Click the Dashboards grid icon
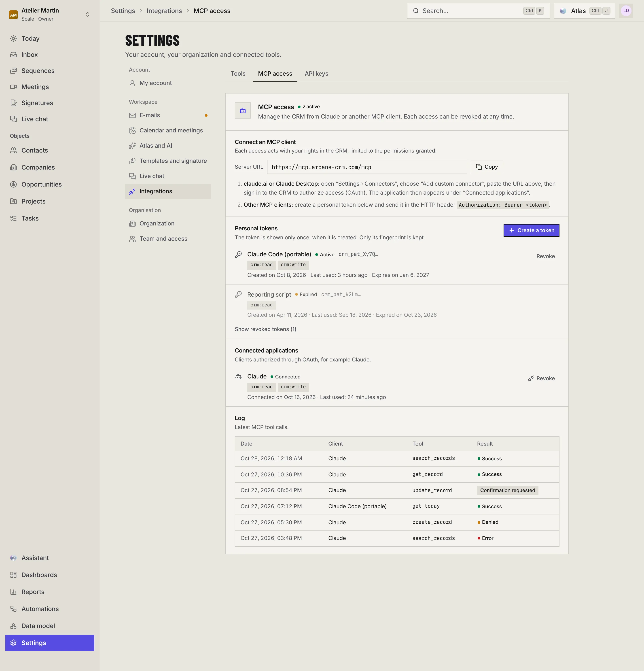 pyautogui.click(x=13, y=575)
